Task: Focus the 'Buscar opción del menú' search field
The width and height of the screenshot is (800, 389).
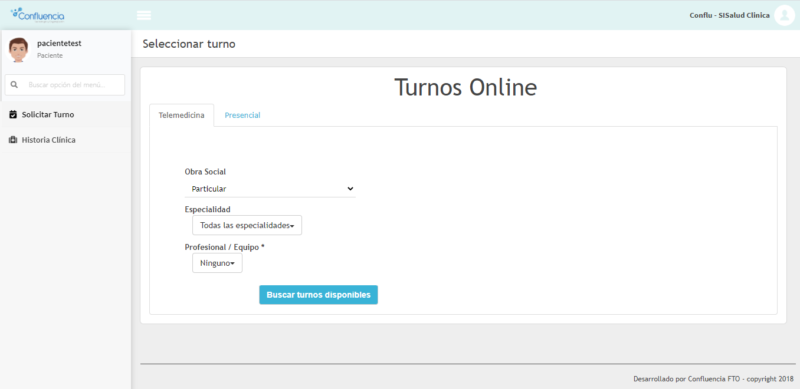Action: (65, 85)
